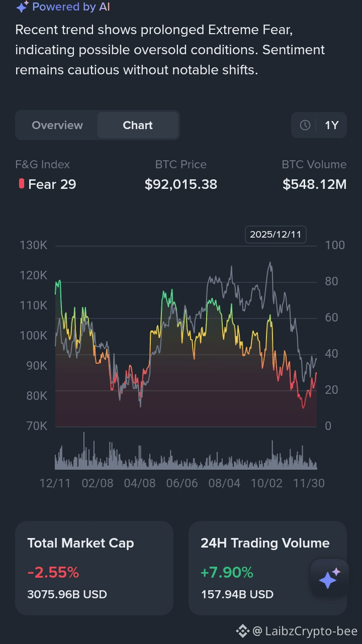Open the 24H Trading Volume card
This screenshot has height=644, width=362.
(x=267, y=568)
